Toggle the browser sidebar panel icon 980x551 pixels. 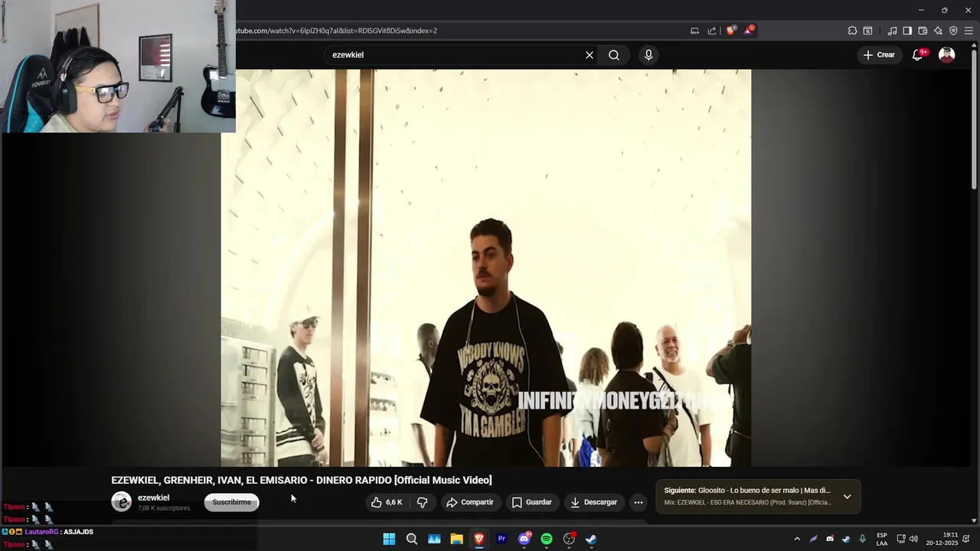point(907,31)
